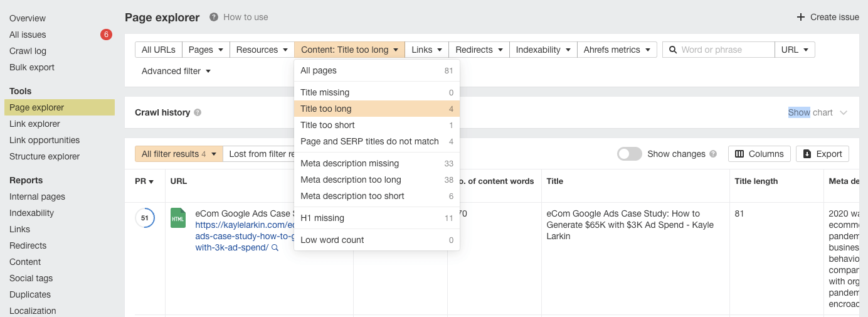Click the Export download icon

point(807,154)
